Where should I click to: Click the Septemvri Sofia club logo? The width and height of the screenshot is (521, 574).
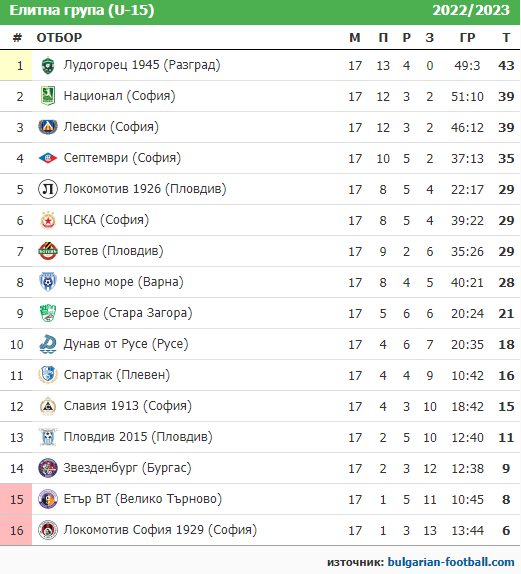pos(48,158)
